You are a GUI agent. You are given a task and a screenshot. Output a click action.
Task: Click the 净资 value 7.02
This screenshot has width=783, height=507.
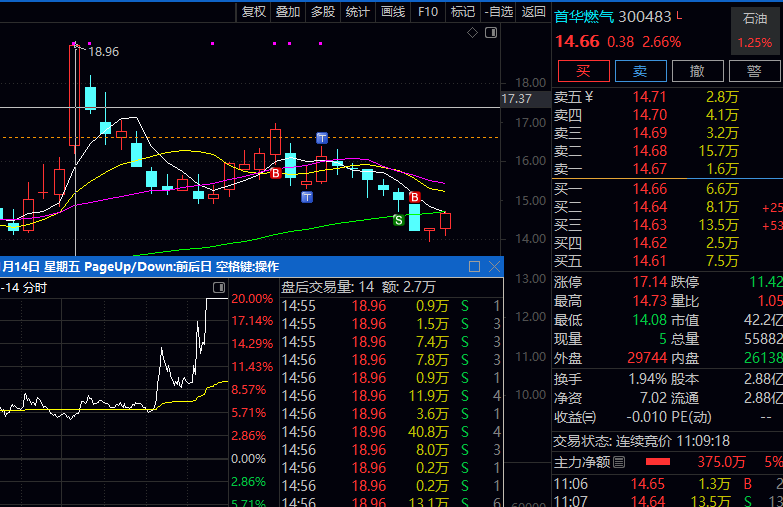tap(654, 398)
